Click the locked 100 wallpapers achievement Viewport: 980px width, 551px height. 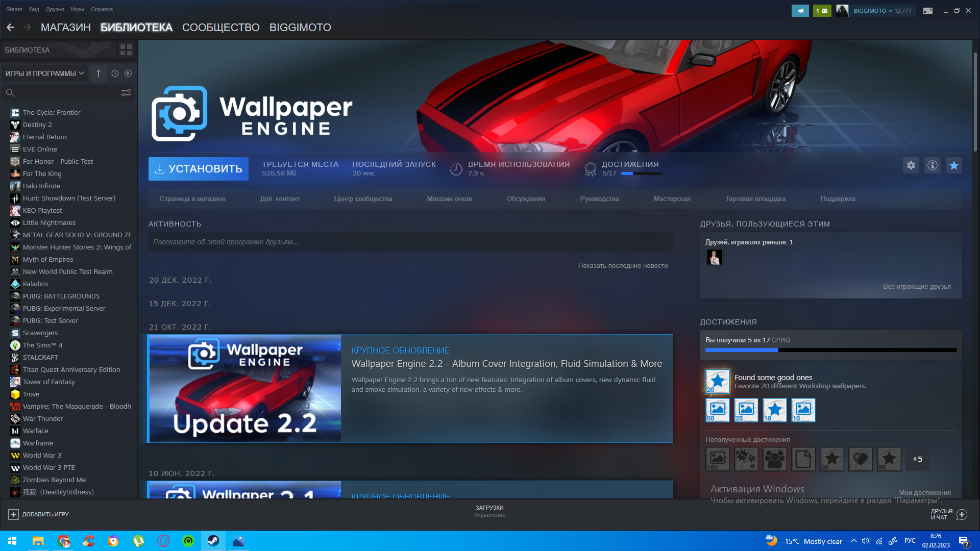point(718,459)
